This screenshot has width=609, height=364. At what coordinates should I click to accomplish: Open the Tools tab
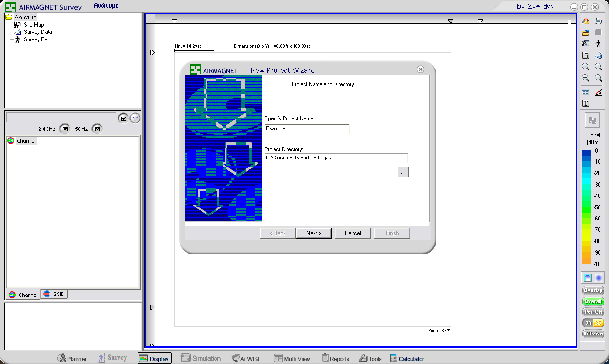point(370,359)
